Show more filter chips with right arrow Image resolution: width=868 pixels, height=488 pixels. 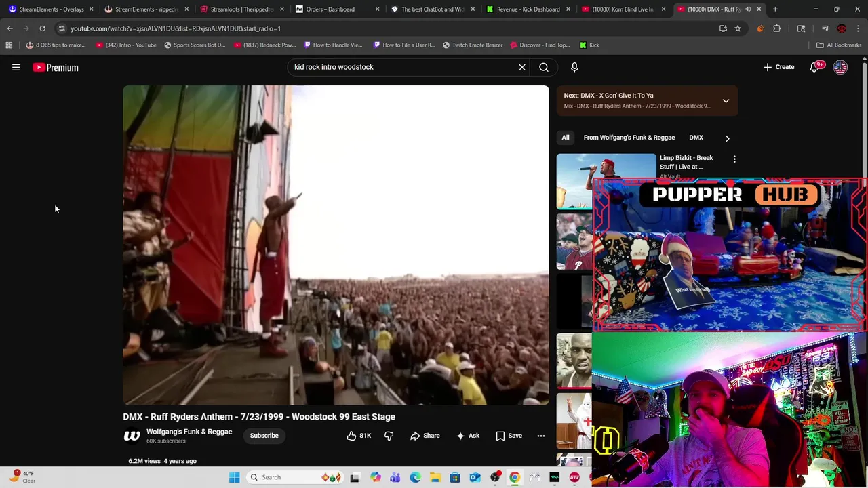pyautogui.click(x=727, y=138)
